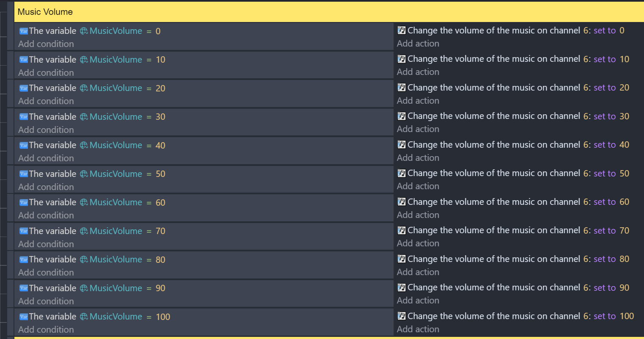
Task: Click the variable icon in the MusicVolume = 70 condition
Action: 24,231
